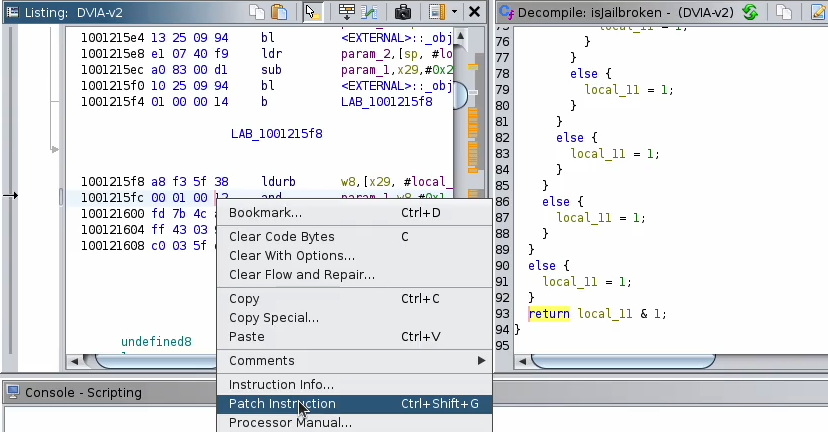The height and width of the screenshot is (432, 828).
Task: Toggle the mouse cursor navigation tool in Listing
Action: point(312,12)
